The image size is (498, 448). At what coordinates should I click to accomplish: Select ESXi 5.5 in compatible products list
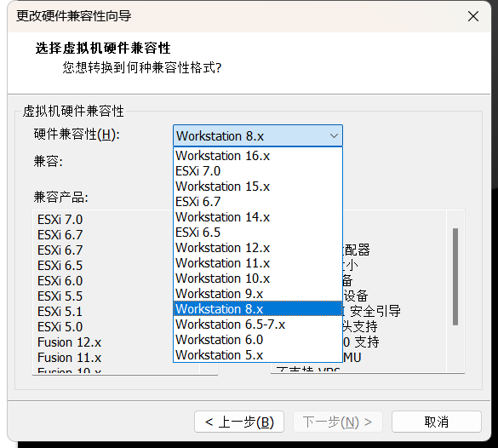60,296
